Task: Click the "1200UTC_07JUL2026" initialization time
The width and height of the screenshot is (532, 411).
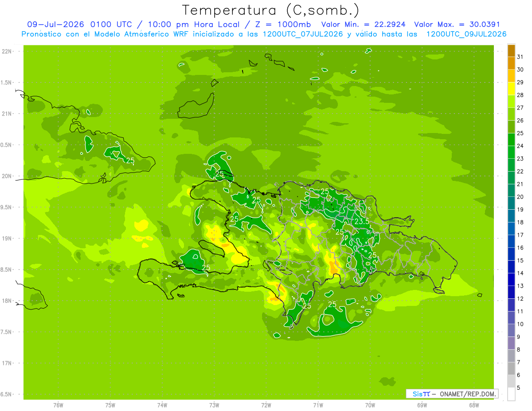Action: [303, 34]
